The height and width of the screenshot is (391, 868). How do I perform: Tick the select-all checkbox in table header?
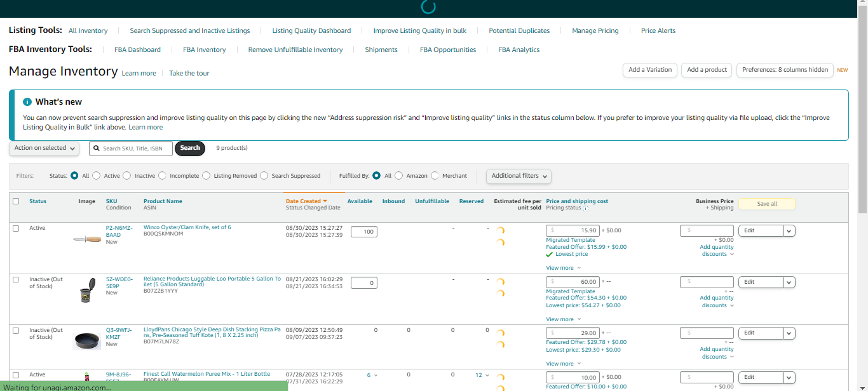click(x=16, y=201)
